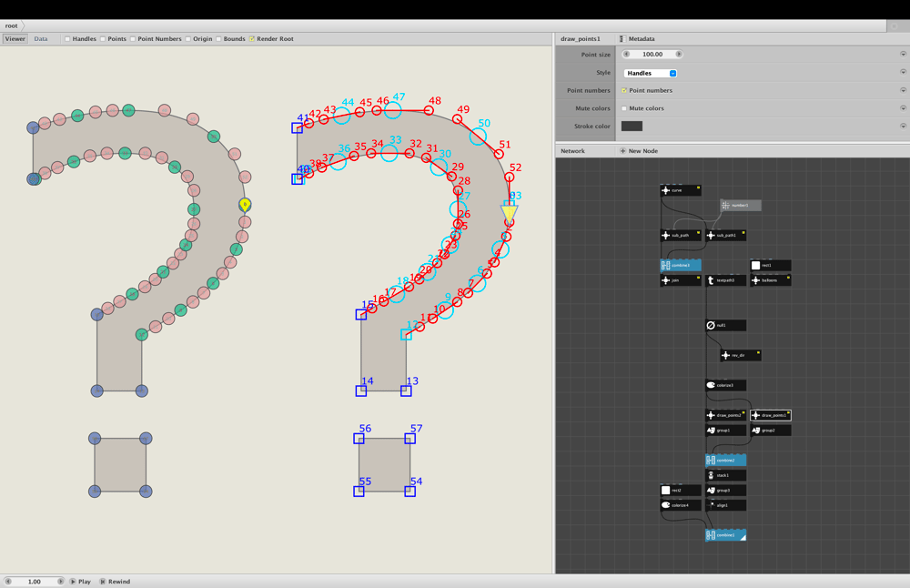Screen dimensions: 910x588
Task: Click the stack1 node
Action: pyautogui.click(x=725, y=475)
